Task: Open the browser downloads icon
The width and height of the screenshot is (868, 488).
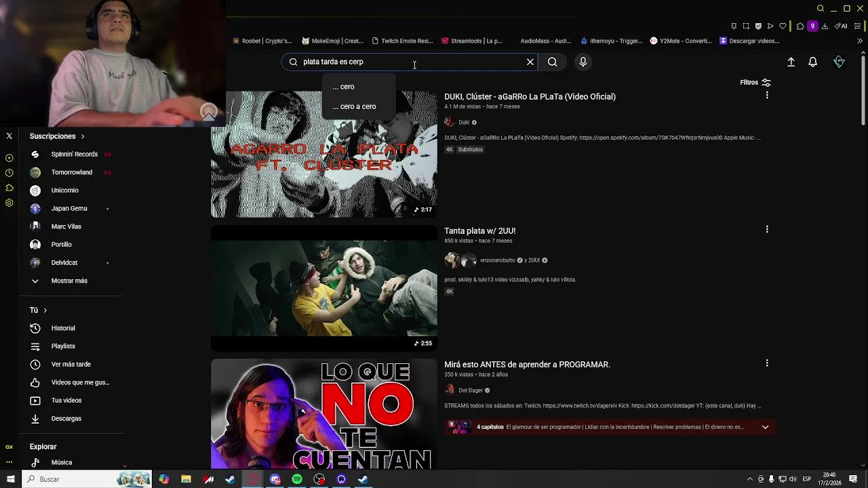Action: (825, 26)
